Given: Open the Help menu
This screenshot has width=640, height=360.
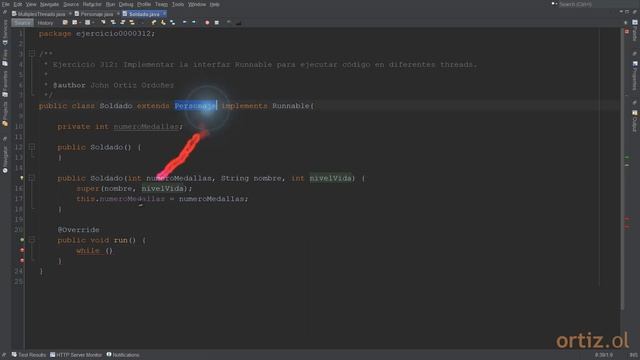Looking at the screenshot, I should click(215, 4).
